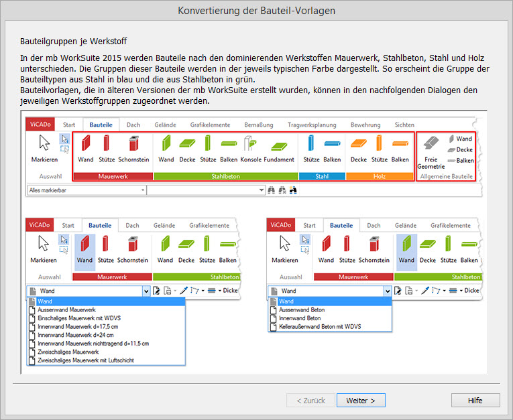Click the Weiter button
The height and width of the screenshot is (420, 513).
tap(361, 401)
